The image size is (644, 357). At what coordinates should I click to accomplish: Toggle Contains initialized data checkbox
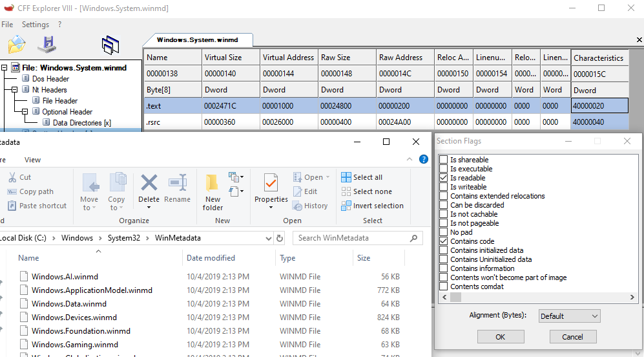click(x=444, y=250)
